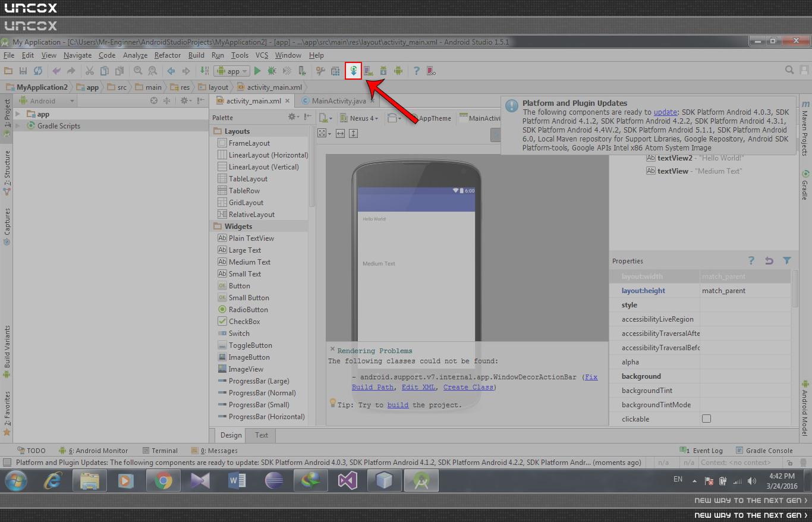
Task: Close the Rendering Problems panel
Action: (x=332, y=350)
